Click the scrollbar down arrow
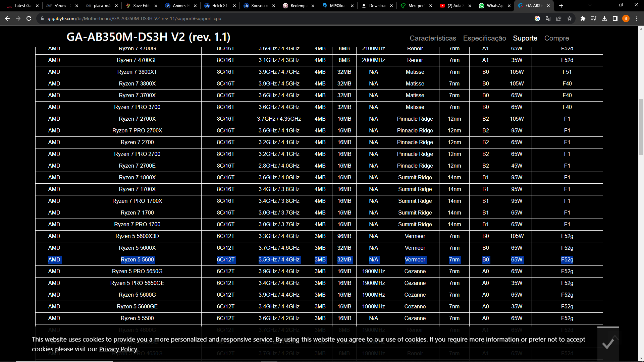The width and height of the screenshot is (644, 362). pyautogui.click(x=641, y=359)
